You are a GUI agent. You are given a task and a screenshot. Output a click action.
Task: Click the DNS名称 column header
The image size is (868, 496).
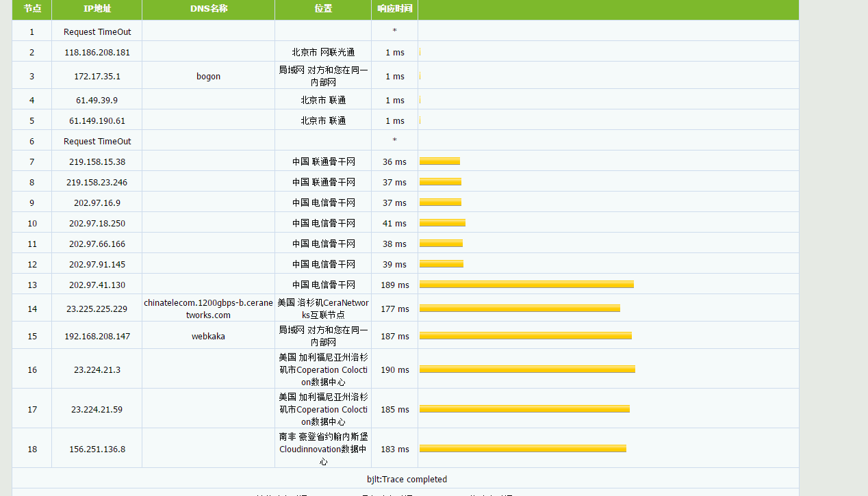tap(208, 10)
